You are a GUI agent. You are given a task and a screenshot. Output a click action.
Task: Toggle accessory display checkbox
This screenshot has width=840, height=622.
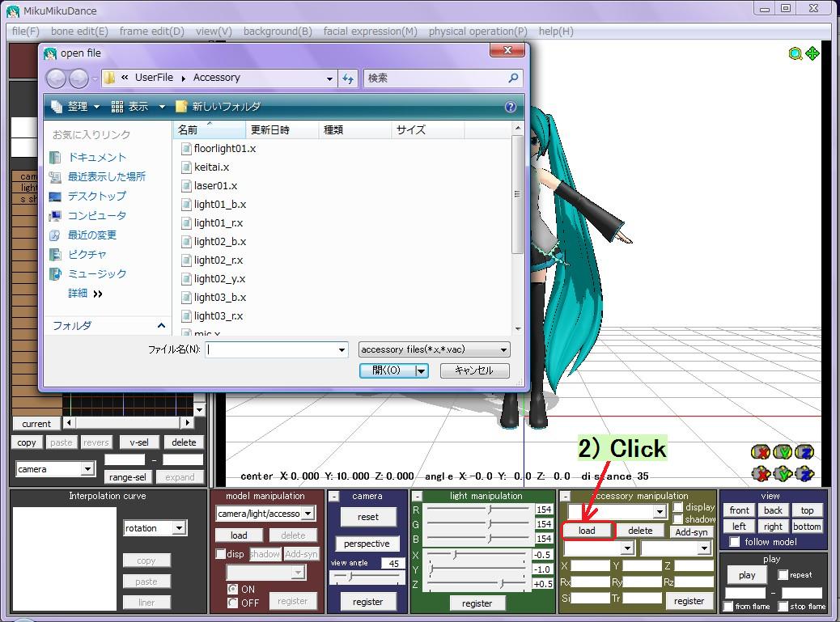pos(678,507)
